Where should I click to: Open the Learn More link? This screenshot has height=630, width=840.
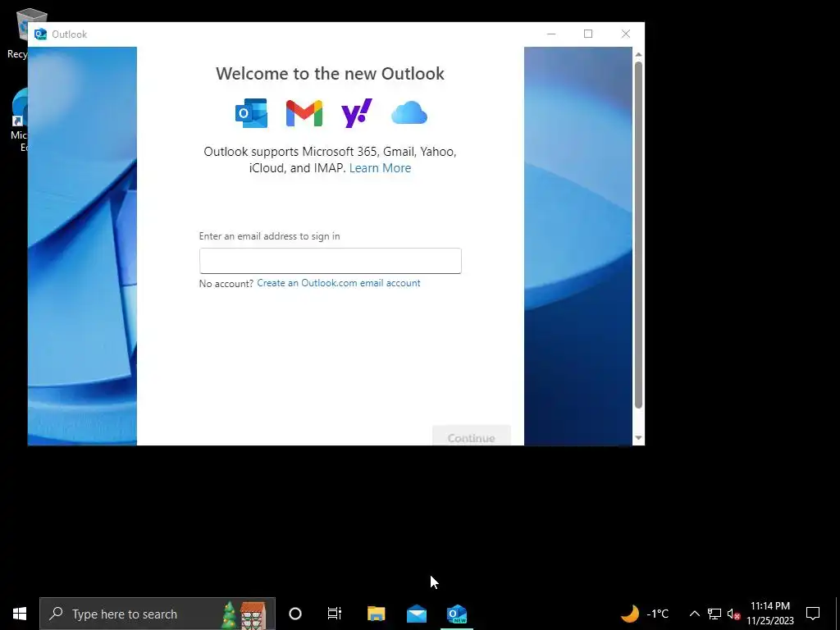click(x=380, y=167)
